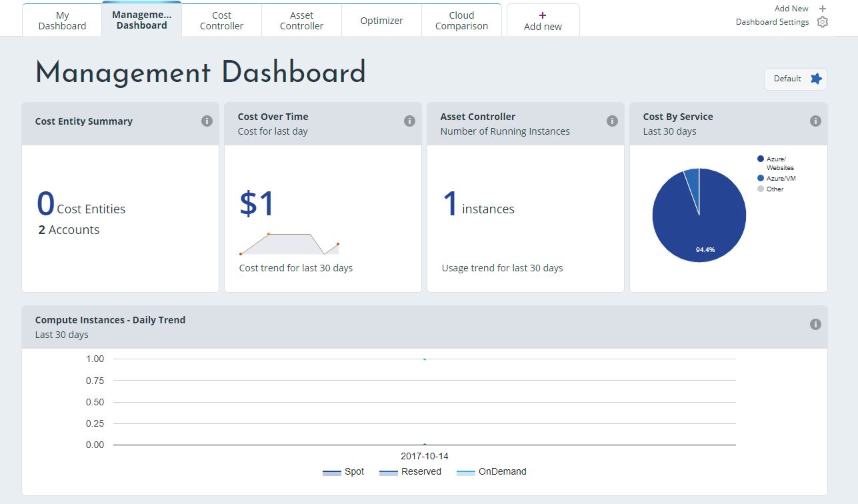Toggle Other in the pie chart legend
Image resolution: width=858 pixels, height=504 pixels.
774,189
